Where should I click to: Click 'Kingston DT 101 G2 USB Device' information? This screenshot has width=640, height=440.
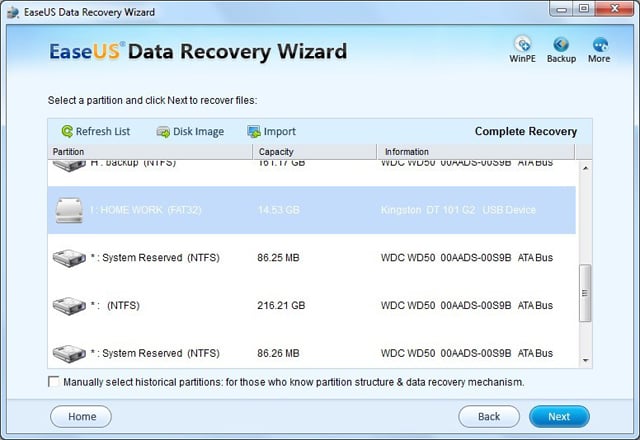(x=458, y=210)
